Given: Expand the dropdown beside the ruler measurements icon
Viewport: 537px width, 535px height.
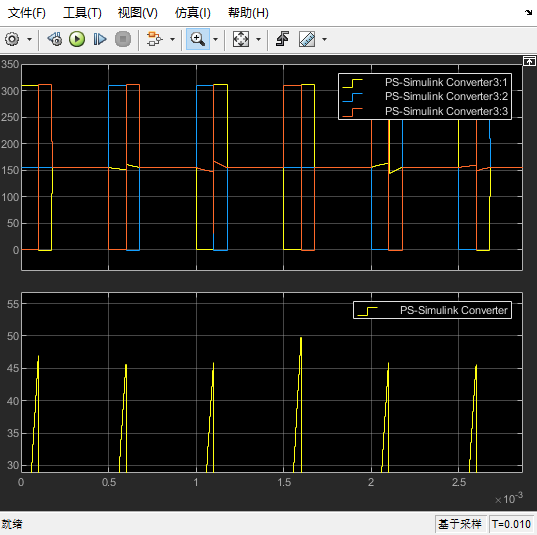Looking at the screenshot, I should [324, 40].
